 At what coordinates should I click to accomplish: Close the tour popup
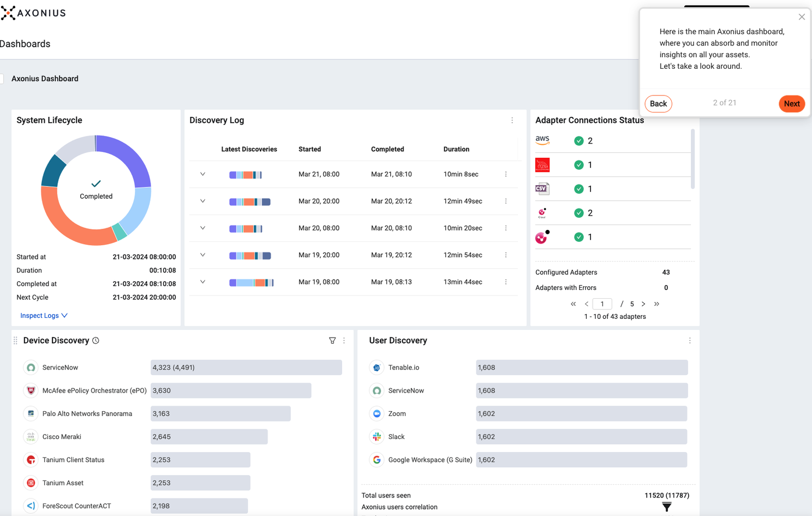[x=802, y=17]
